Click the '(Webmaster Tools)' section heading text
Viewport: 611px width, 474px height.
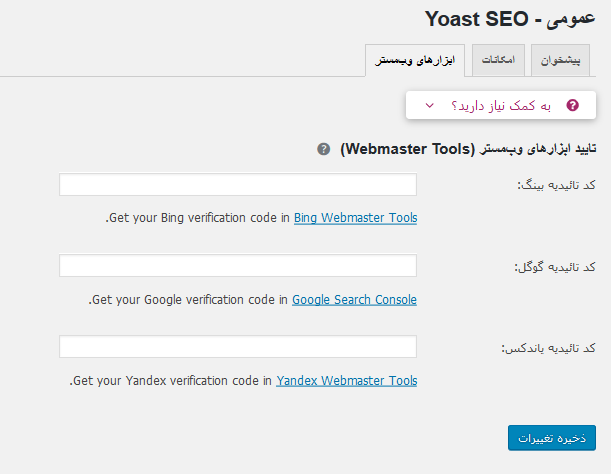408,149
